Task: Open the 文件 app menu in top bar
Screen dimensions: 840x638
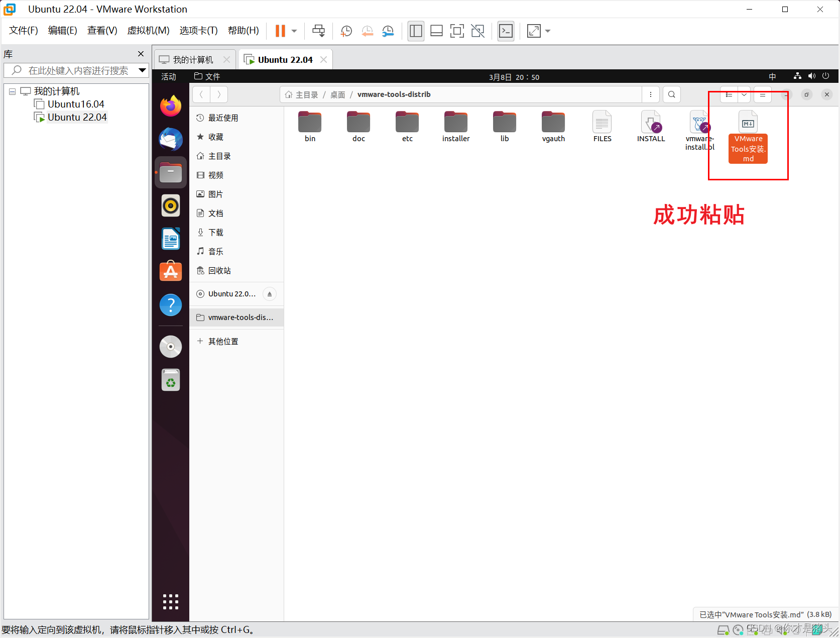Action: [207, 76]
